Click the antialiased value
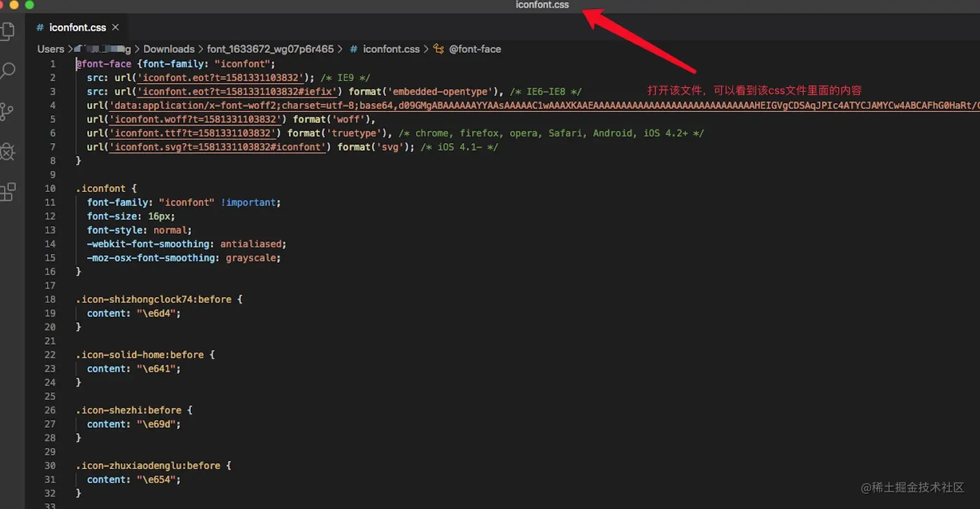The width and height of the screenshot is (980, 509). pyautogui.click(x=250, y=244)
